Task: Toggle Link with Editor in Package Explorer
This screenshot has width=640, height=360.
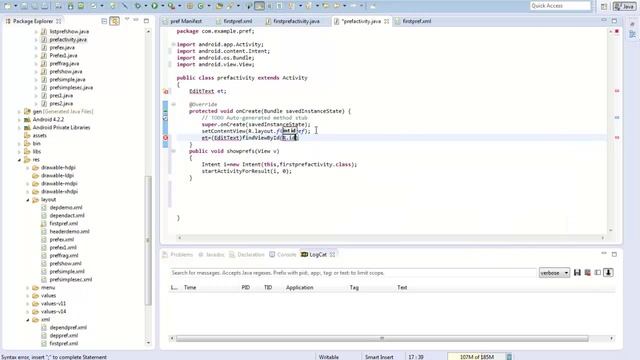Action: pos(115,21)
